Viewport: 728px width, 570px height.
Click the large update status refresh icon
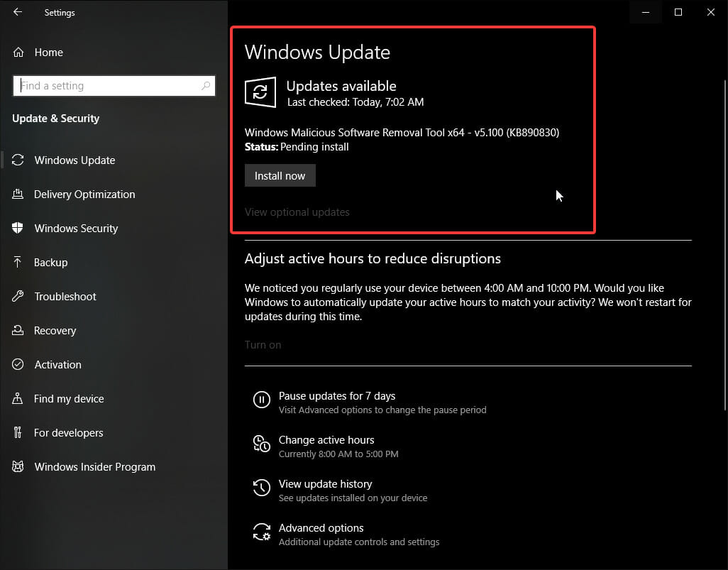pyautogui.click(x=260, y=92)
